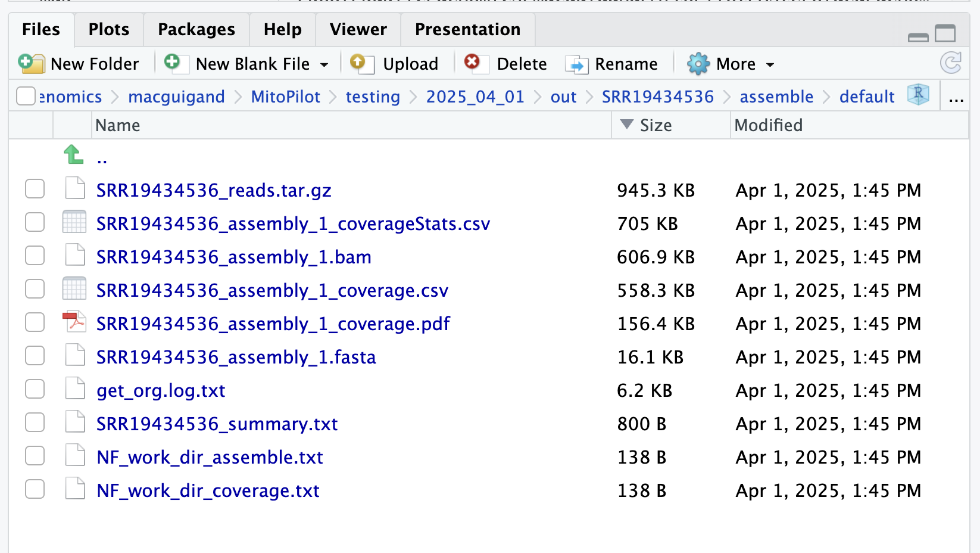Image resolution: width=980 pixels, height=553 pixels.
Task: Toggle the select-all checkbox in the breadcrumb bar
Action: tap(26, 96)
